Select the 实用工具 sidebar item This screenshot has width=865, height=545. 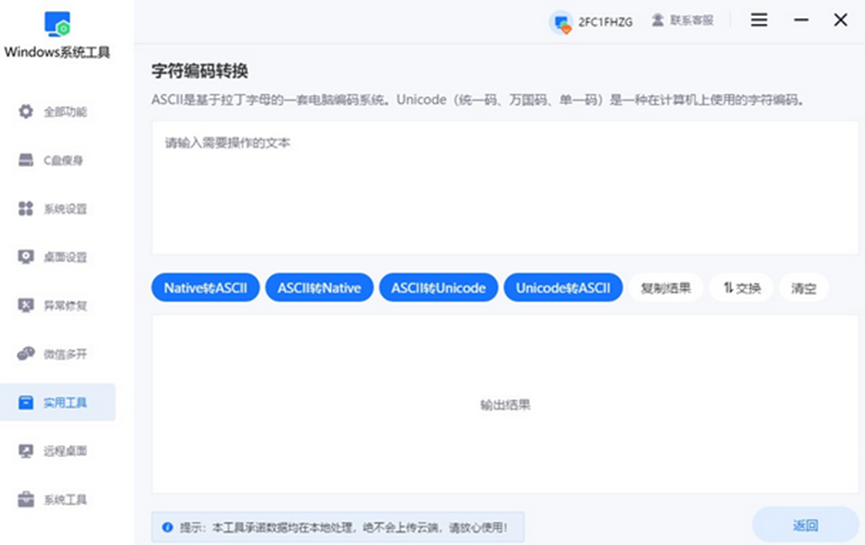point(57,402)
